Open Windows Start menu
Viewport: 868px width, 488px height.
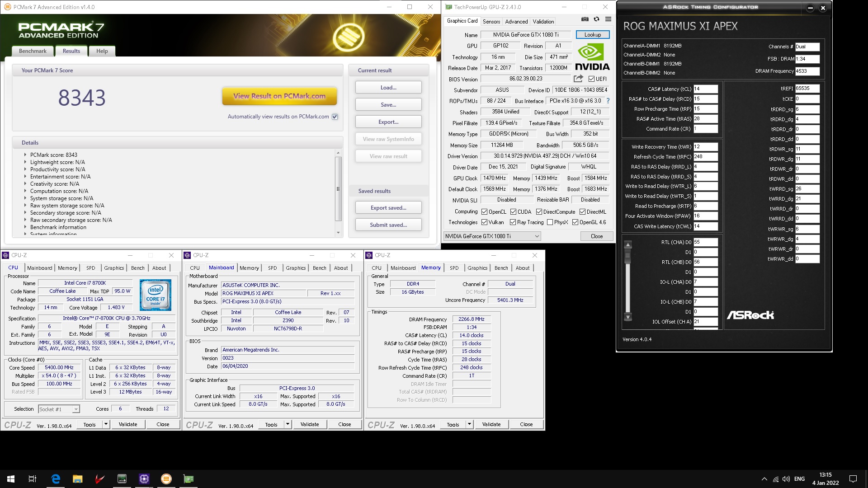(x=11, y=479)
